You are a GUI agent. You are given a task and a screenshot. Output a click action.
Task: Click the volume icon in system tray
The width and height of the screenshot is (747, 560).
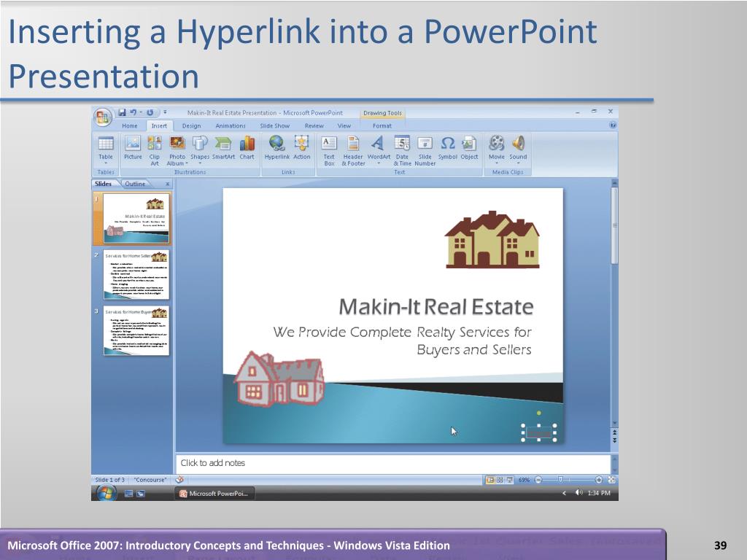pos(578,493)
